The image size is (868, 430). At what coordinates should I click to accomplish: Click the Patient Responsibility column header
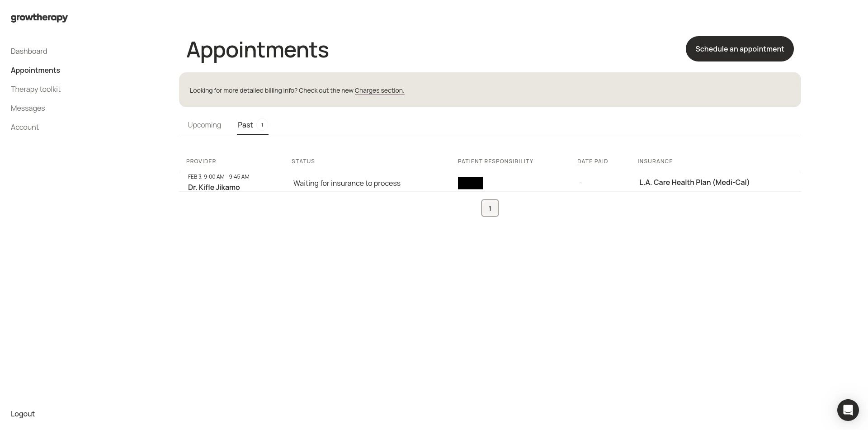point(495,161)
